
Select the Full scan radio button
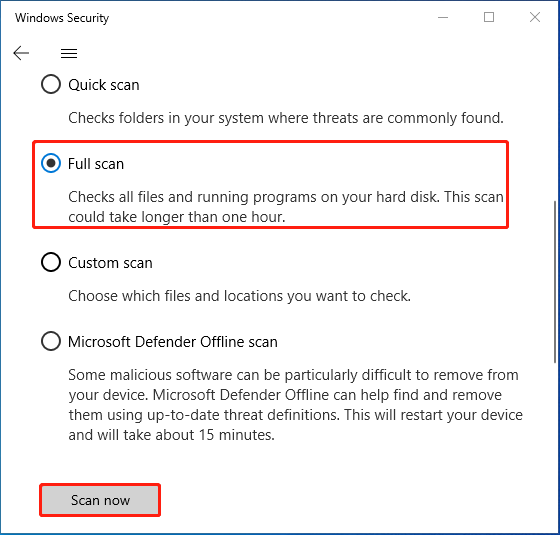(x=51, y=163)
